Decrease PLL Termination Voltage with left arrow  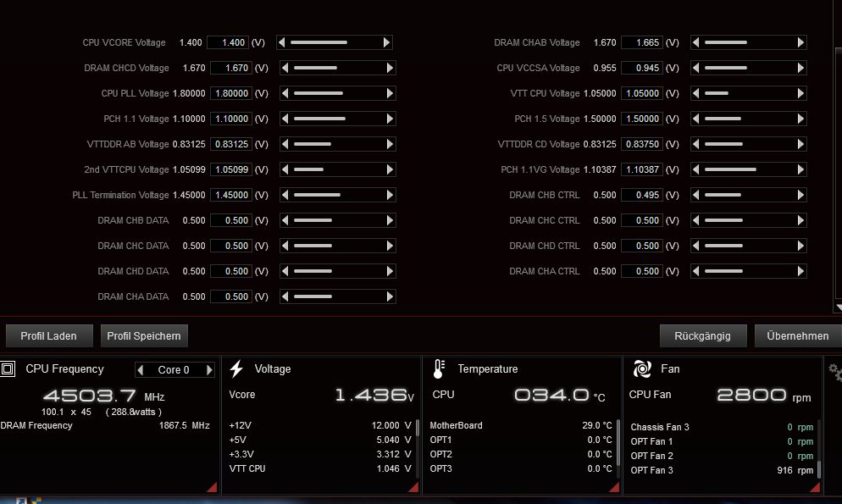pyautogui.click(x=285, y=195)
